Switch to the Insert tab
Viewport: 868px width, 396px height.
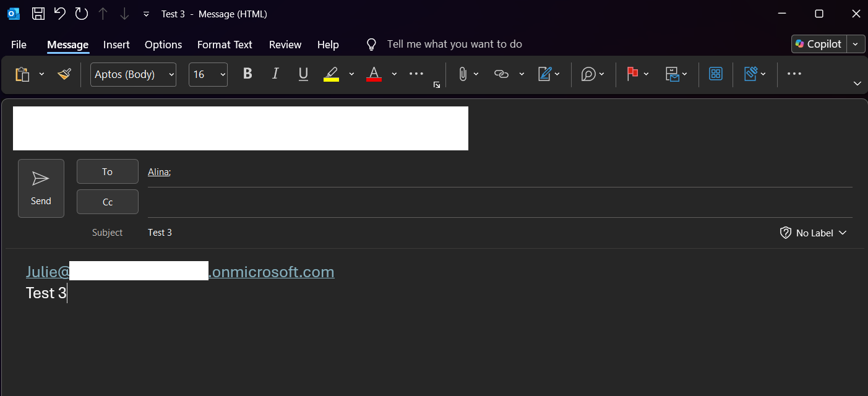[x=116, y=45]
